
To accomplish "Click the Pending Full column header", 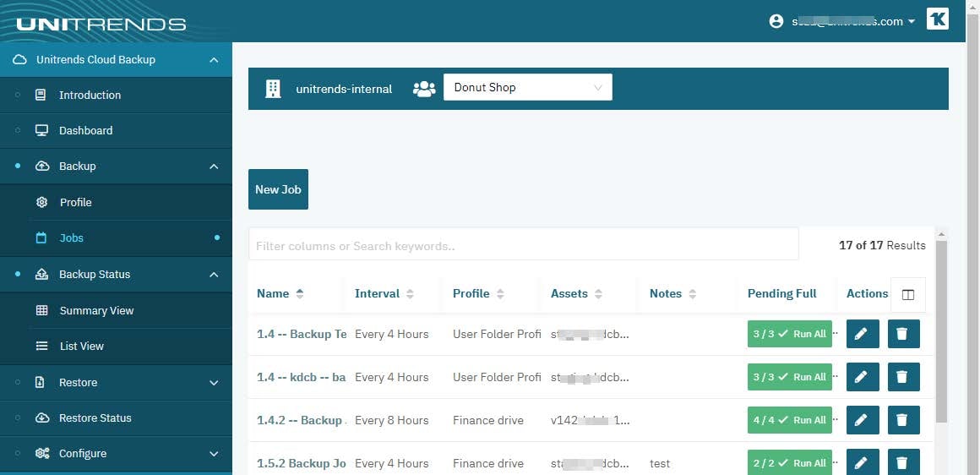I will (x=781, y=294).
